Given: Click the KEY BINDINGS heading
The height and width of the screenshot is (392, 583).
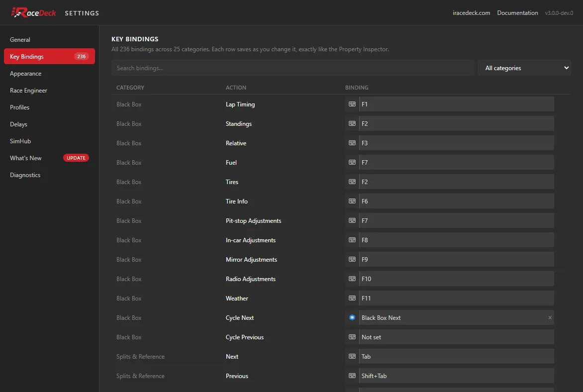Looking at the screenshot, I should pos(135,39).
